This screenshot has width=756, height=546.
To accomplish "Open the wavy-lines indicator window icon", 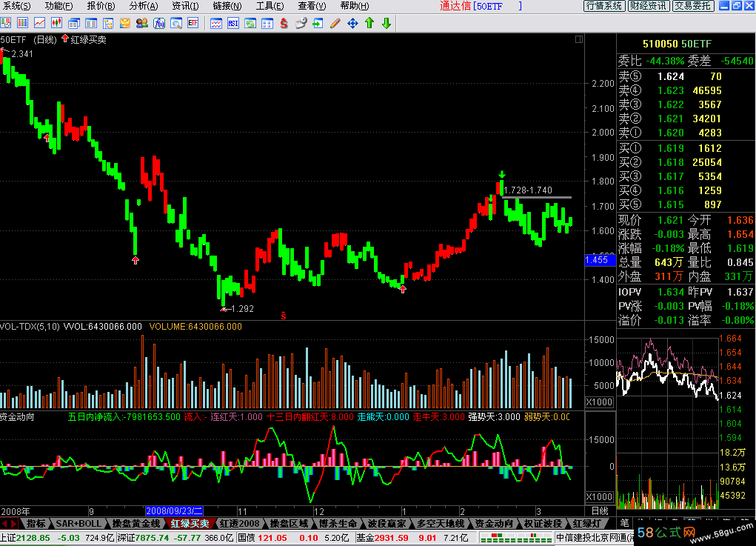I will (x=216, y=23).
